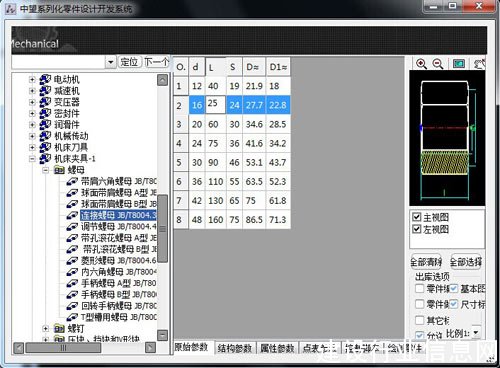Screen dimensions: 500x368
Task: Expand the 减速机 tree node
Action: (32, 91)
